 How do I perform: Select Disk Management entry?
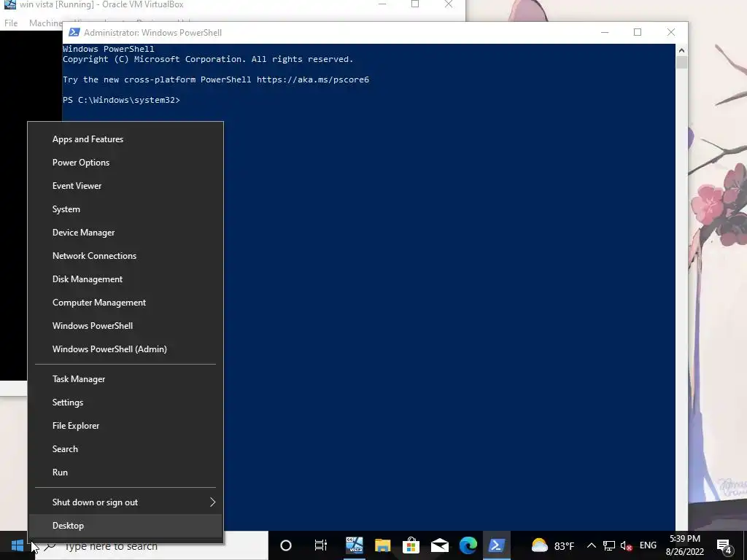click(x=125, y=279)
